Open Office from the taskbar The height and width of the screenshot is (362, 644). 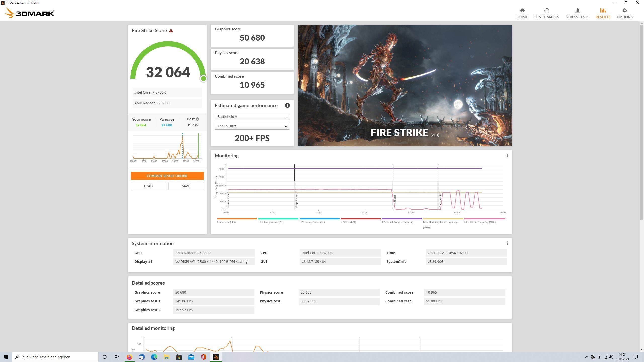point(203,357)
